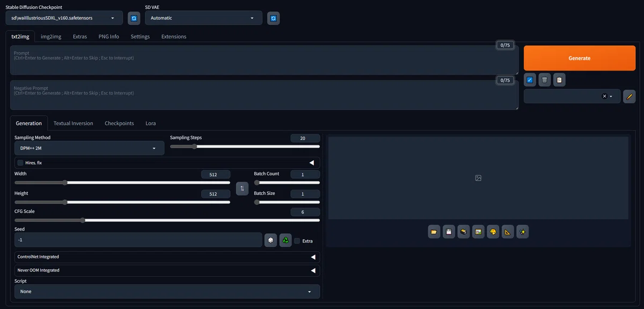Click the CFG Scale number box
644x309 pixels.
tap(305, 212)
